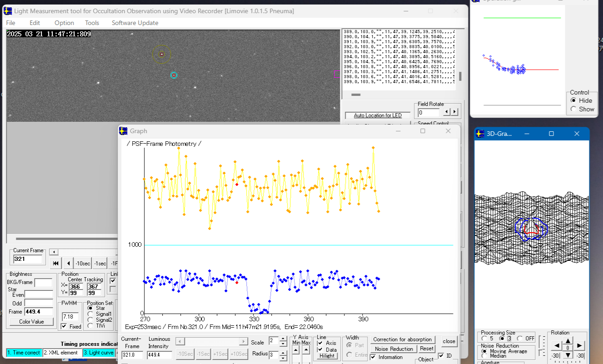This screenshot has height=364, width=603.
Task: Increase Scale value with spinner up
Action: (x=284, y=339)
